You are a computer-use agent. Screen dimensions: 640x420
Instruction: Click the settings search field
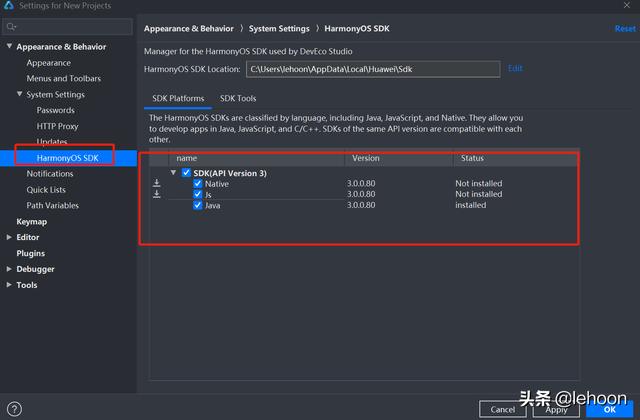coord(67,27)
